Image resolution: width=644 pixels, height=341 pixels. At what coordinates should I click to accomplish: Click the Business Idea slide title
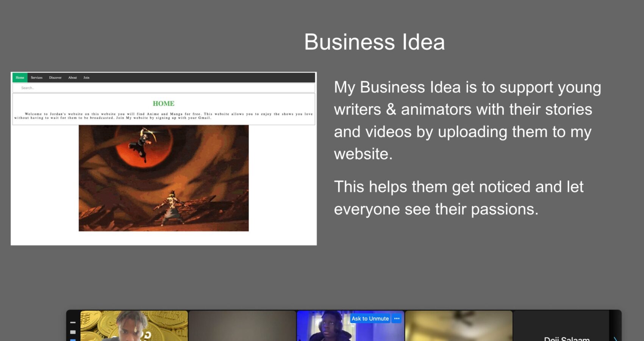pyautogui.click(x=374, y=42)
